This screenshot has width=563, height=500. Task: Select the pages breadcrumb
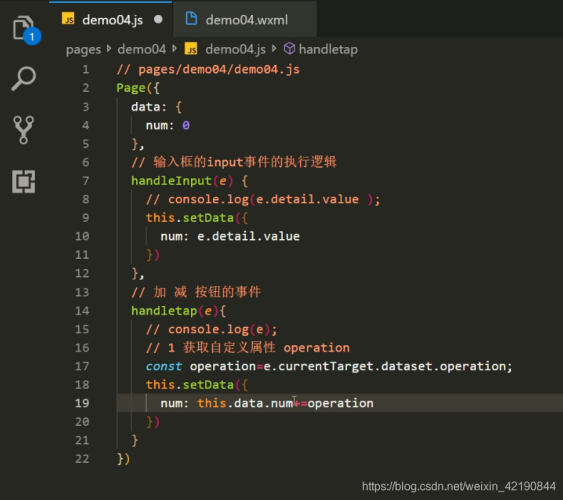(83, 49)
